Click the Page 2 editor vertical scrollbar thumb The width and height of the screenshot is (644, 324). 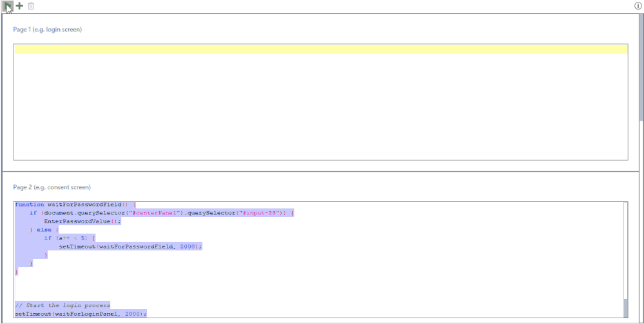[625, 309]
